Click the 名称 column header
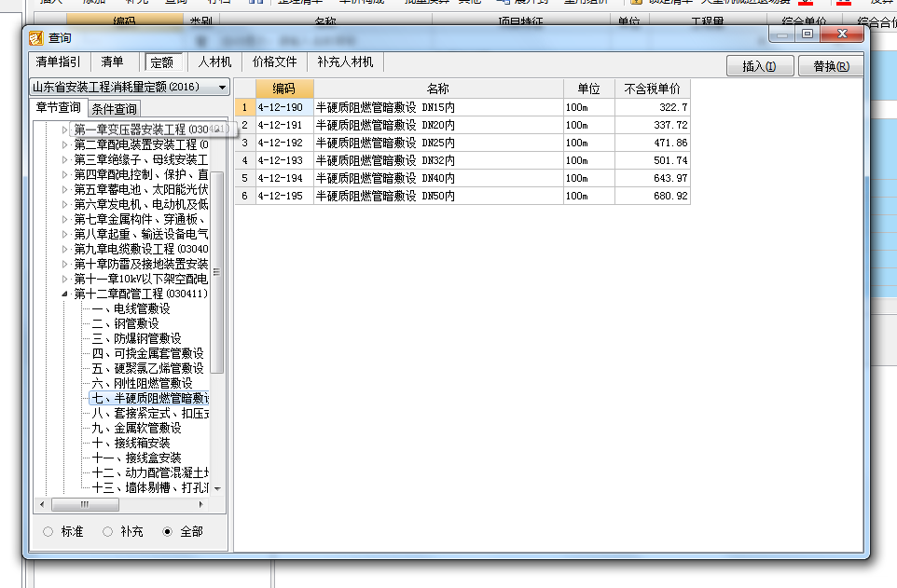This screenshot has width=897, height=588. 438,89
